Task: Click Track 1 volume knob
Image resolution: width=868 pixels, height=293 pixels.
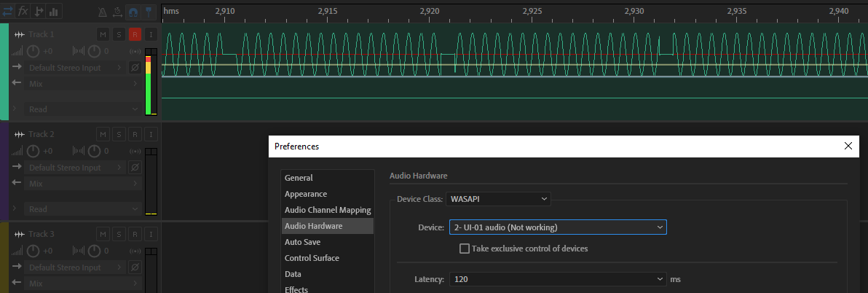Action: [x=33, y=51]
